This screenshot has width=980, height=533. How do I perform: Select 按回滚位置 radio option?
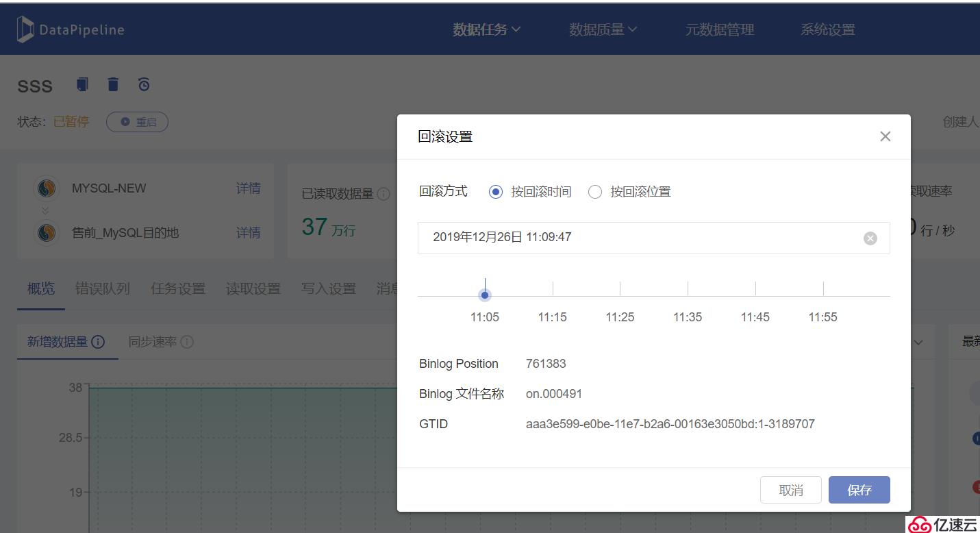pos(595,192)
